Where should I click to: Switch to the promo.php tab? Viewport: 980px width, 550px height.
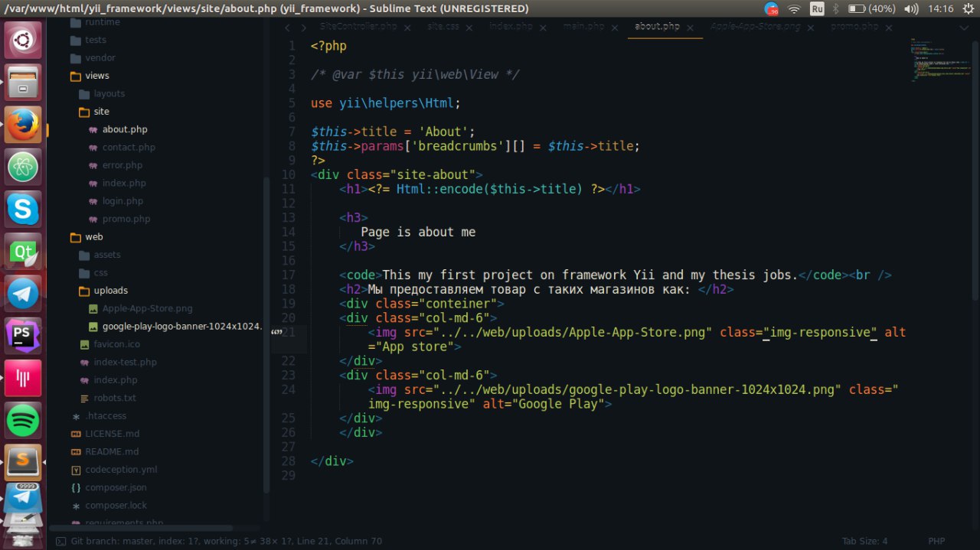coord(854,26)
